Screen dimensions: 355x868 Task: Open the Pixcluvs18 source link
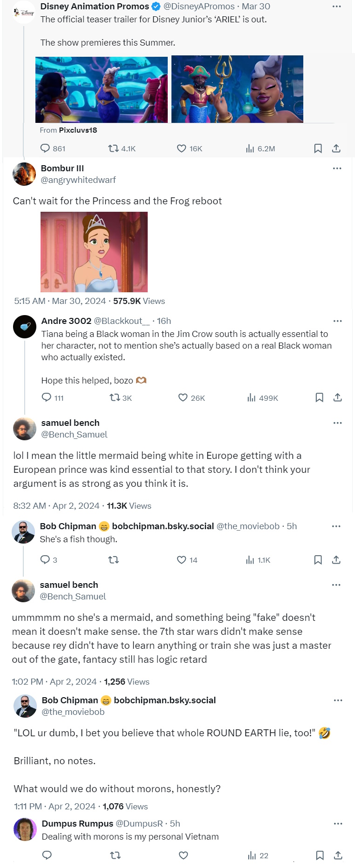(78, 130)
